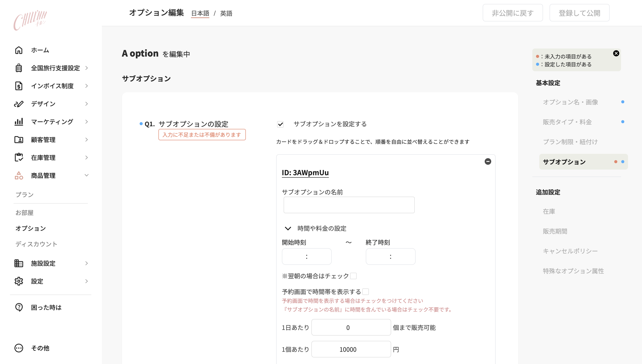Click the サブオプションの名前 input field

point(349,205)
